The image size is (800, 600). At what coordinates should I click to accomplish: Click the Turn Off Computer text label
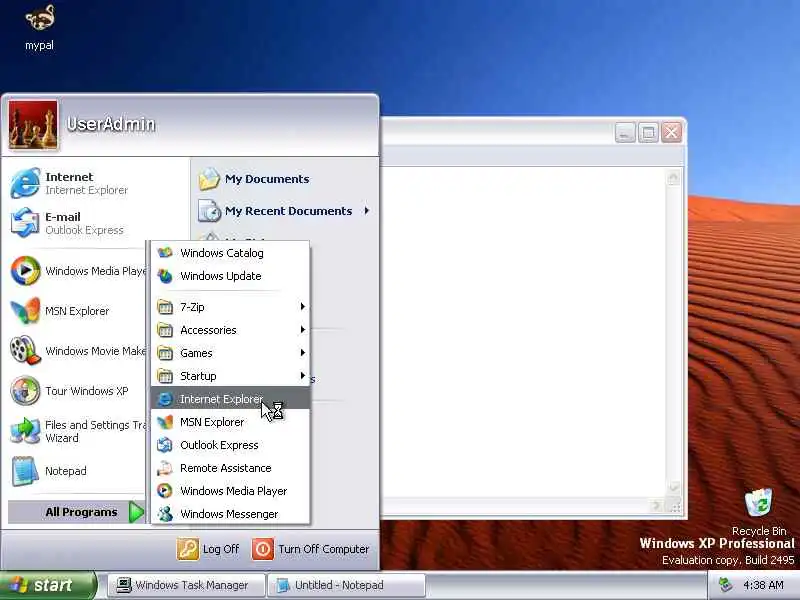(x=323, y=549)
